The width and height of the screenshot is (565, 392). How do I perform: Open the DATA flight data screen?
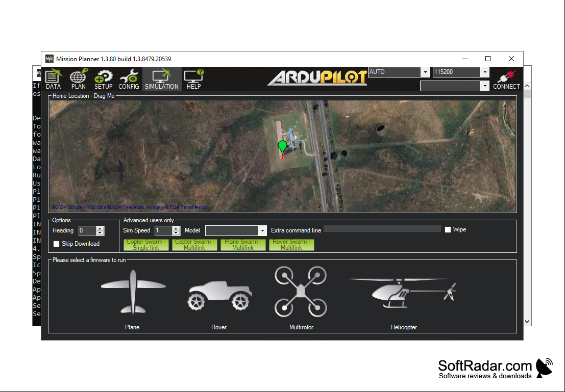pyautogui.click(x=53, y=79)
